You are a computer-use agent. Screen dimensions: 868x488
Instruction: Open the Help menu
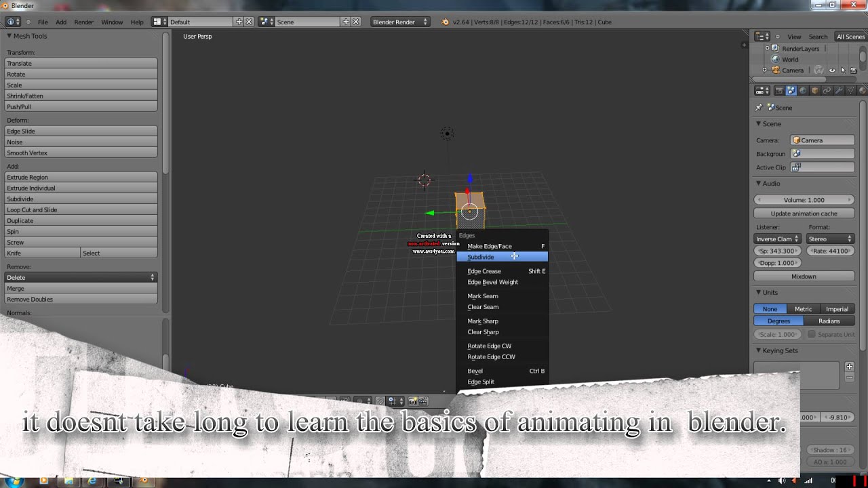(x=137, y=22)
